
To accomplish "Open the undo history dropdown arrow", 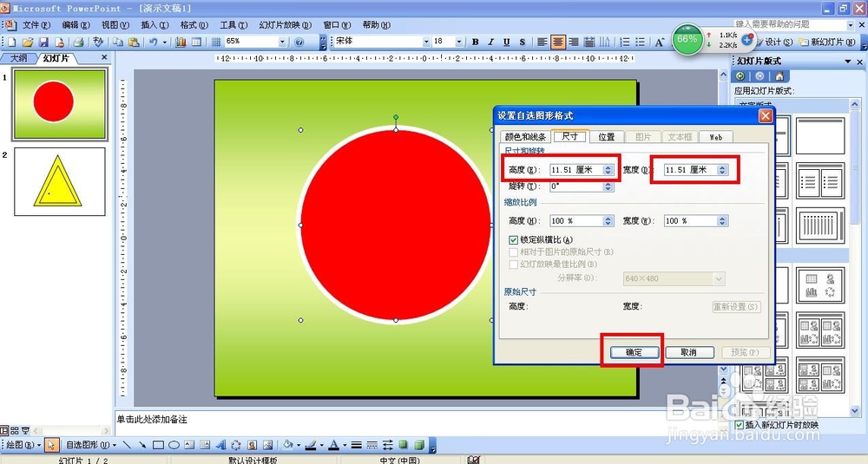I will [164, 42].
